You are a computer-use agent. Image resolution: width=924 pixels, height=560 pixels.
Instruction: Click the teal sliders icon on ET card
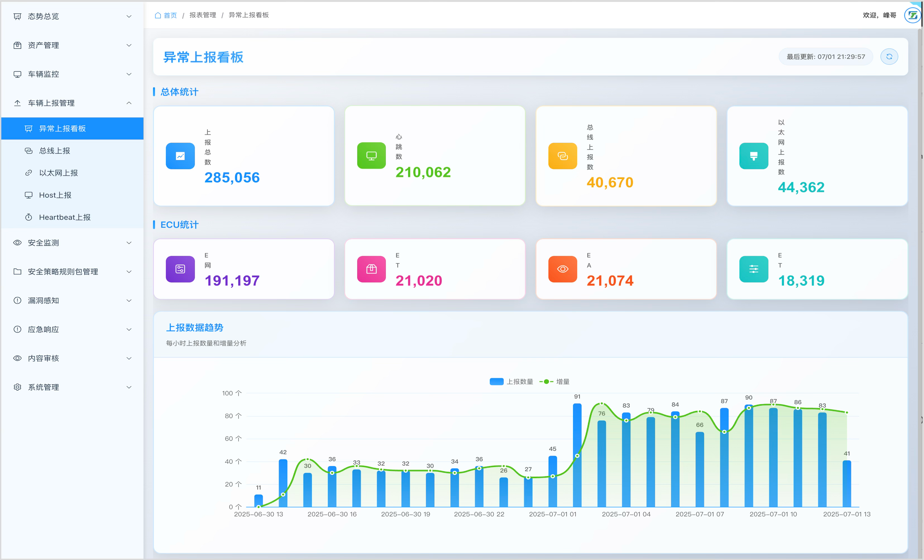tap(754, 269)
